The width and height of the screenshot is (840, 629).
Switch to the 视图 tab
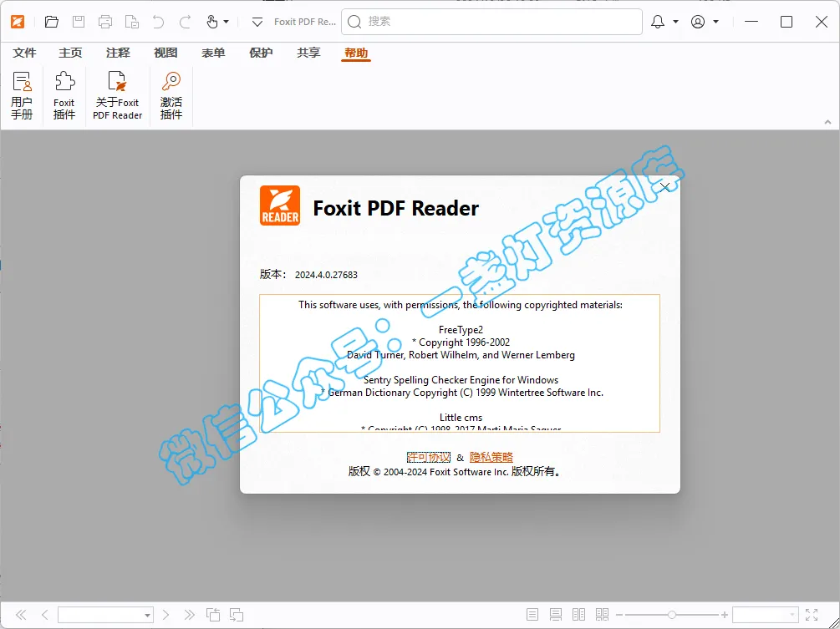[x=165, y=53]
